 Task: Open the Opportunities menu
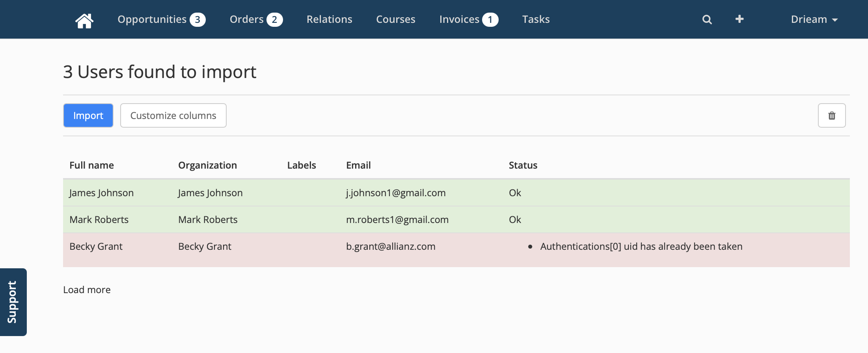tap(152, 19)
